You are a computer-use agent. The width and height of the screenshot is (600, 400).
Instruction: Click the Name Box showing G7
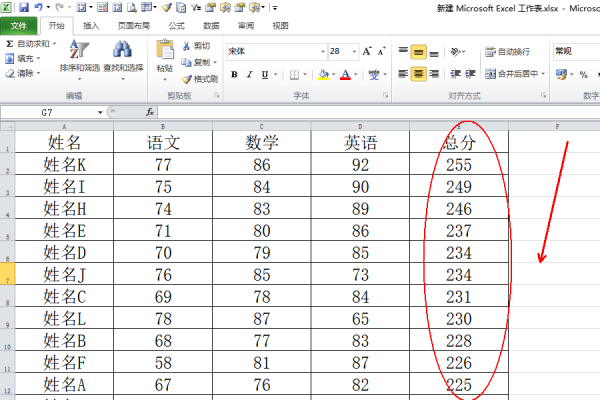click(x=48, y=112)
